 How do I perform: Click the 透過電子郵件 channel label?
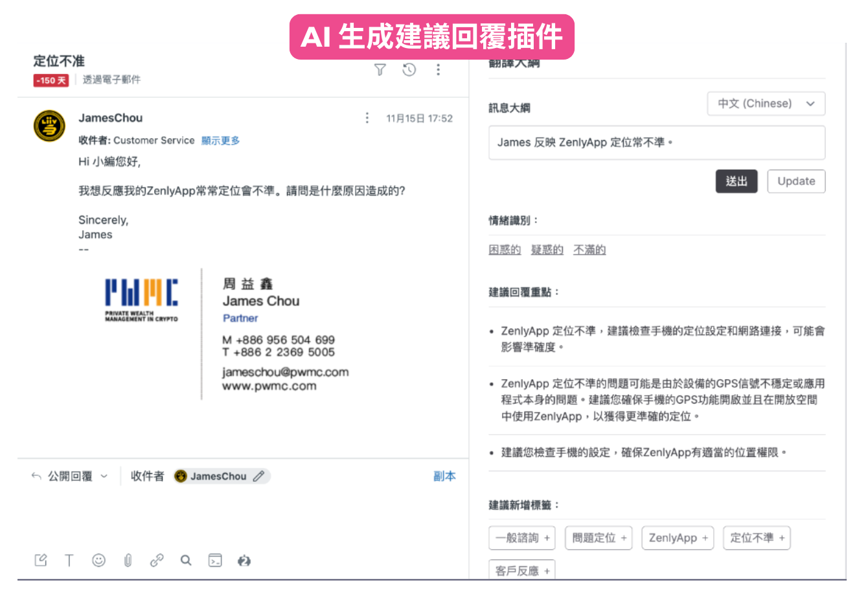[111, 80]
